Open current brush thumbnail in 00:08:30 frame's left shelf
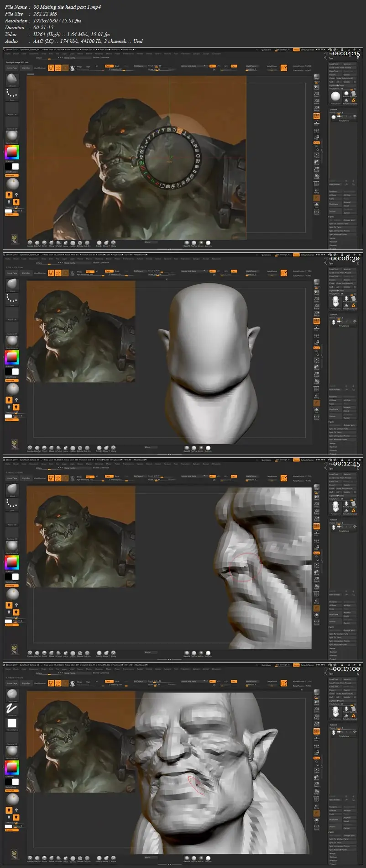The image size is (366, 868). click(x=12, y=284)
